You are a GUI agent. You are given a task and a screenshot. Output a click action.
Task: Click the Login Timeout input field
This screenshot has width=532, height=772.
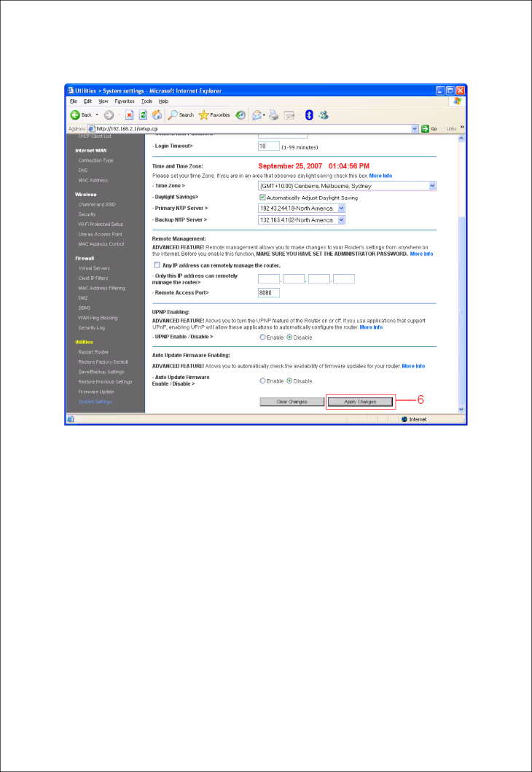coord(269,147)
